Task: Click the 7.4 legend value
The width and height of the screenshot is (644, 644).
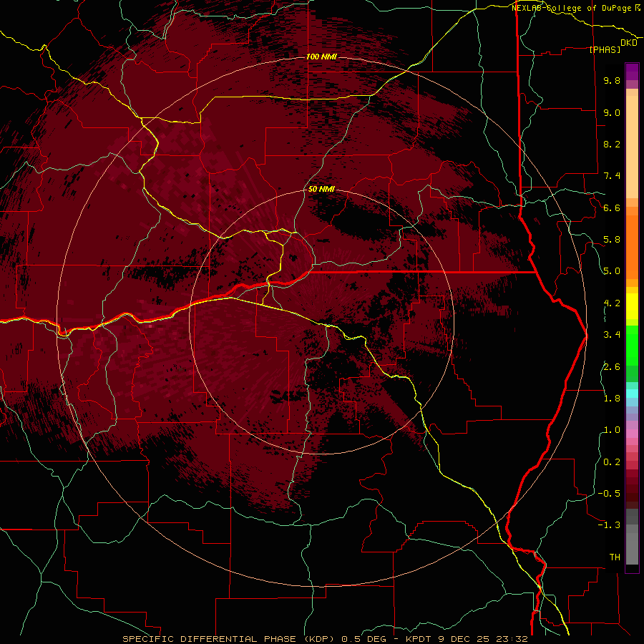Action: [612, 176]
